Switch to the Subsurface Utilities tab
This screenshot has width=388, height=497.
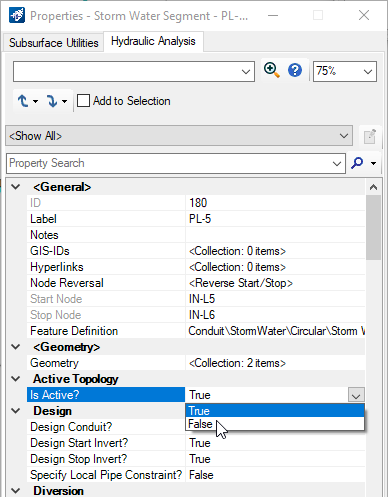(53, 43)
